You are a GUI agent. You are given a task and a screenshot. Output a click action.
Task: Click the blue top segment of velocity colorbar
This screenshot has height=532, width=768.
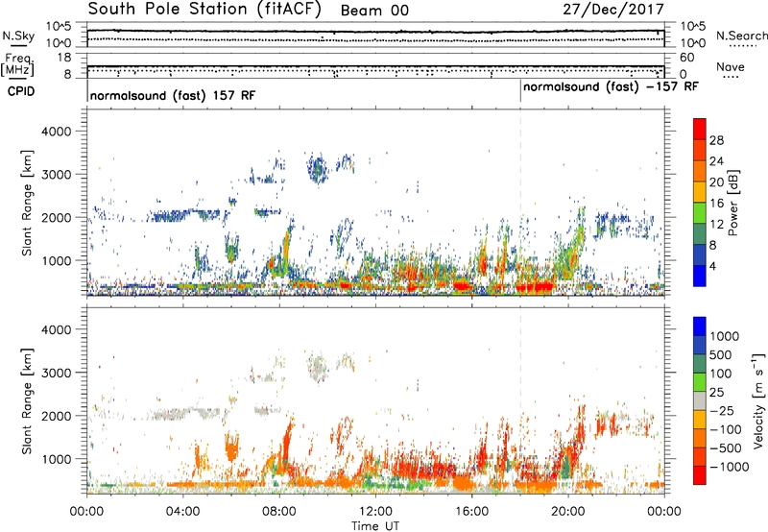(x=700, y=326)
